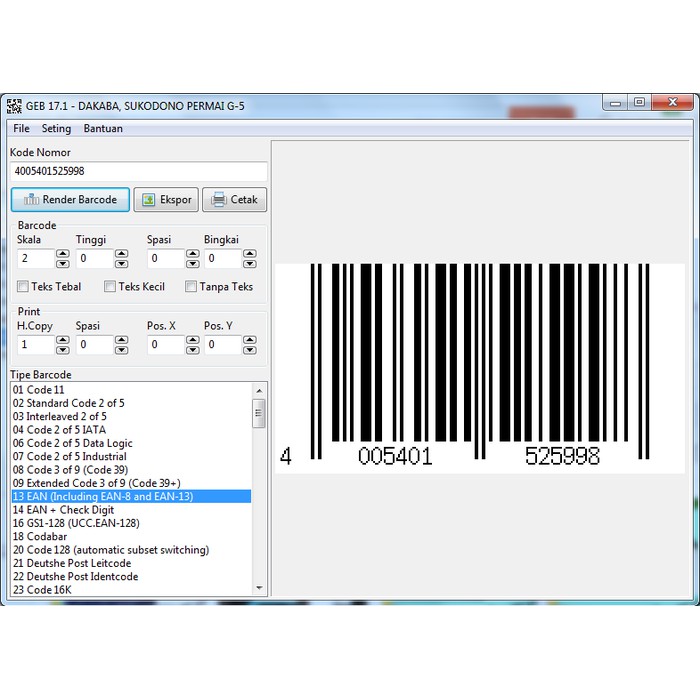Decrease the Barcode Spasi value with down arrow
The height and width of the screenshot is (700, 700).
coord(192,263)
